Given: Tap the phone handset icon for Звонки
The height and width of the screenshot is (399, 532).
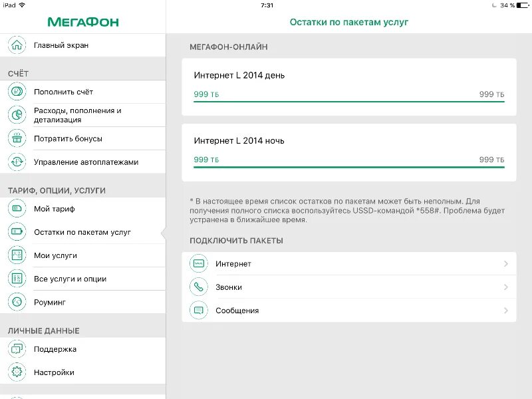Looking at the screenshot, I should tap(198, 287).
